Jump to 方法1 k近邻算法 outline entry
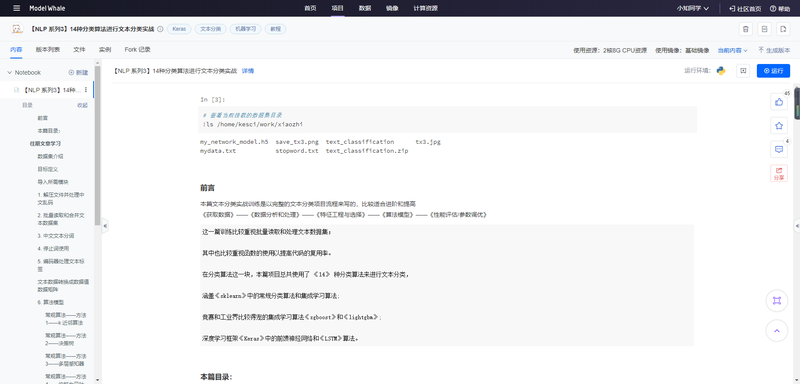800x384 pixels. (x=66, y=319)
